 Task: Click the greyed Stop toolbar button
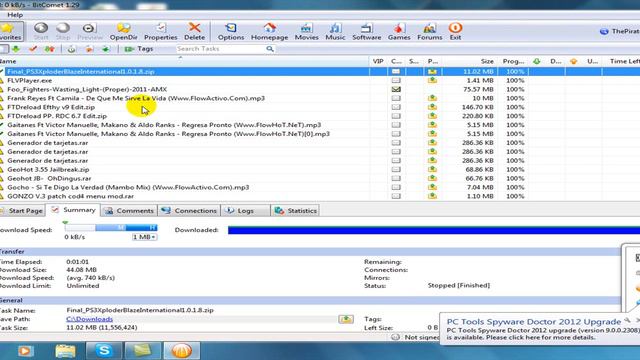(x=63, y=31)
